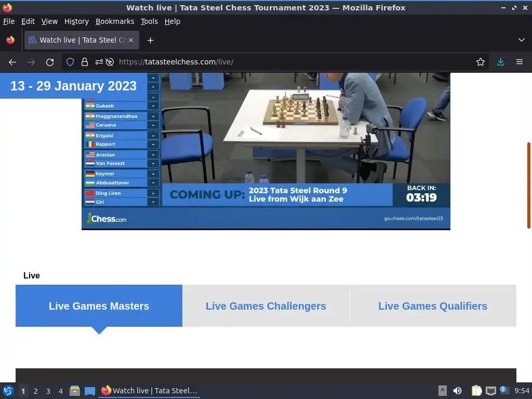Screen dimensions: 532x399
Task: Open the Edit menu
Action: point(28,21)
